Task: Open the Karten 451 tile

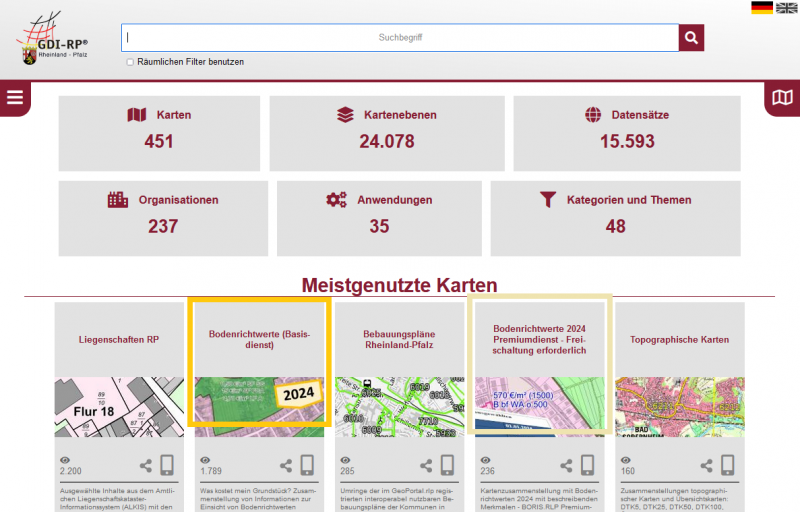Action: coord(159,133)
